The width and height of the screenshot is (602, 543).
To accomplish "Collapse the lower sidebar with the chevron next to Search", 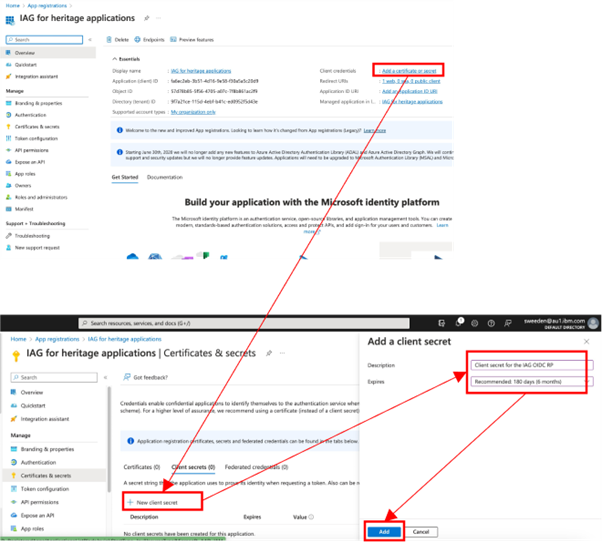I will (106, 377).
